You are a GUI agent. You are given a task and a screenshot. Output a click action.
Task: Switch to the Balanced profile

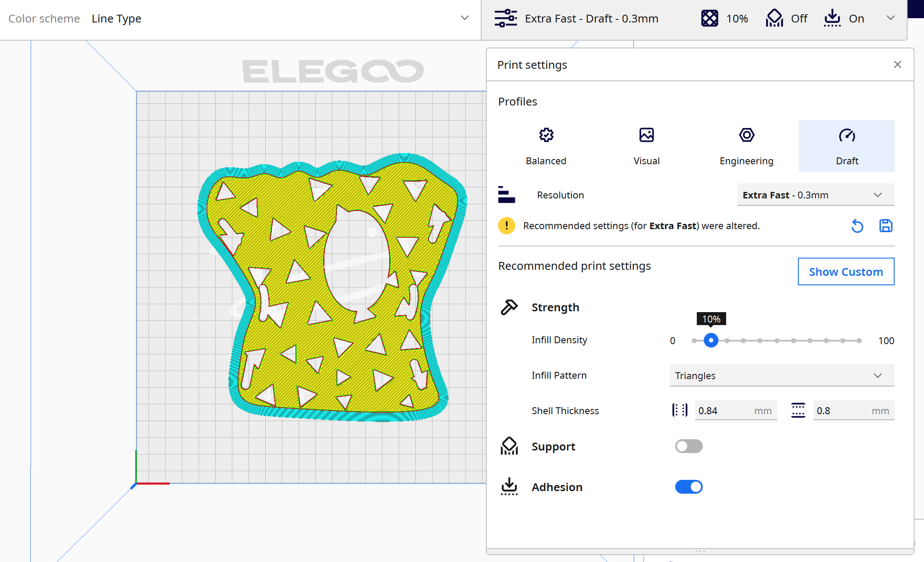[546, 145]
